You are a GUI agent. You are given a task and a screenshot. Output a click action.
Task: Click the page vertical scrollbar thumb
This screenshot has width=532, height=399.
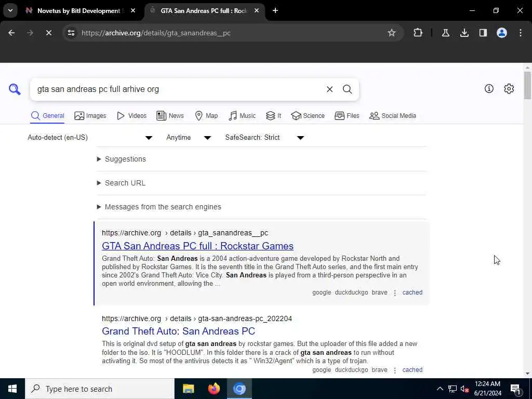(527, 86)
